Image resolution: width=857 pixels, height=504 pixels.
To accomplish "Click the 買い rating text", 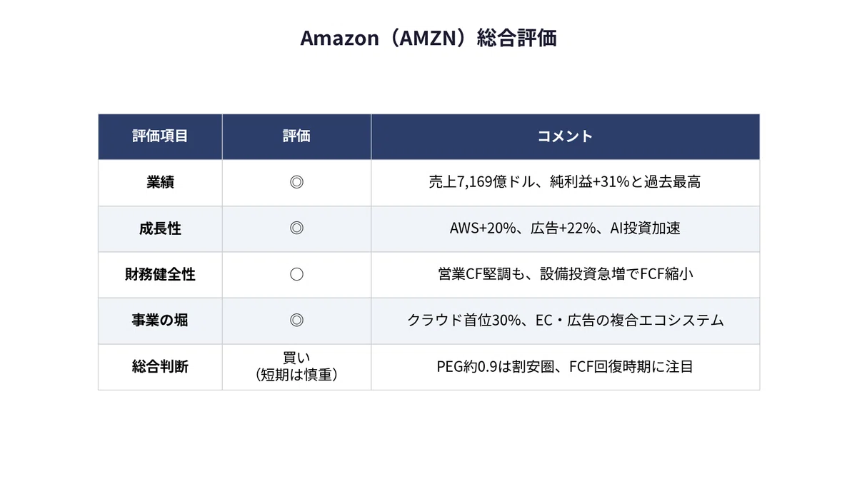I will click(296, 358).
